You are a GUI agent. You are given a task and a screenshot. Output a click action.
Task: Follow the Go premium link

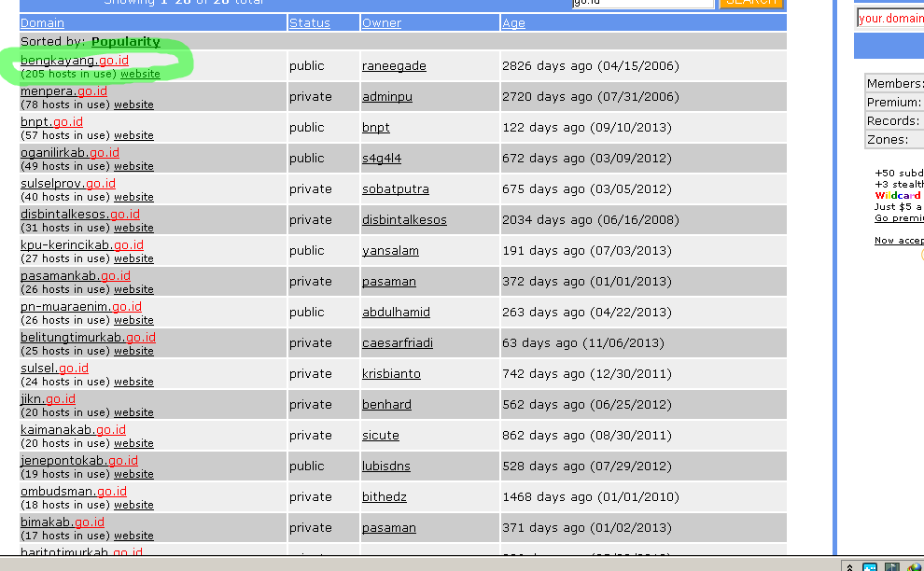(x=899, y=218)
